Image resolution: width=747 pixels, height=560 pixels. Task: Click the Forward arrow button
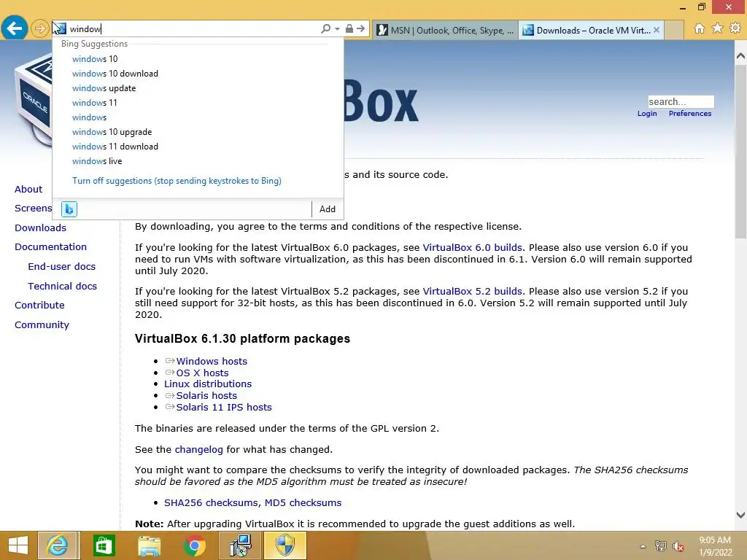point(40,28)
